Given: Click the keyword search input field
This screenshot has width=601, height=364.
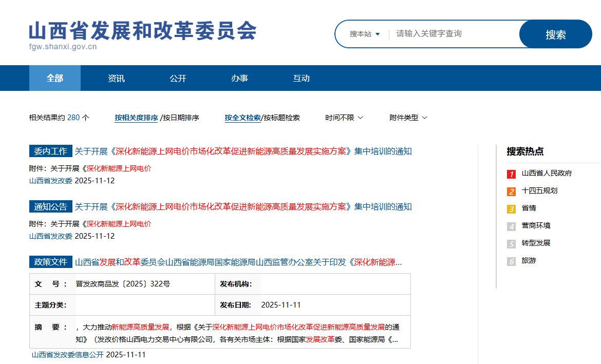Looking at the screenshot, I should (x=455, y=34).
